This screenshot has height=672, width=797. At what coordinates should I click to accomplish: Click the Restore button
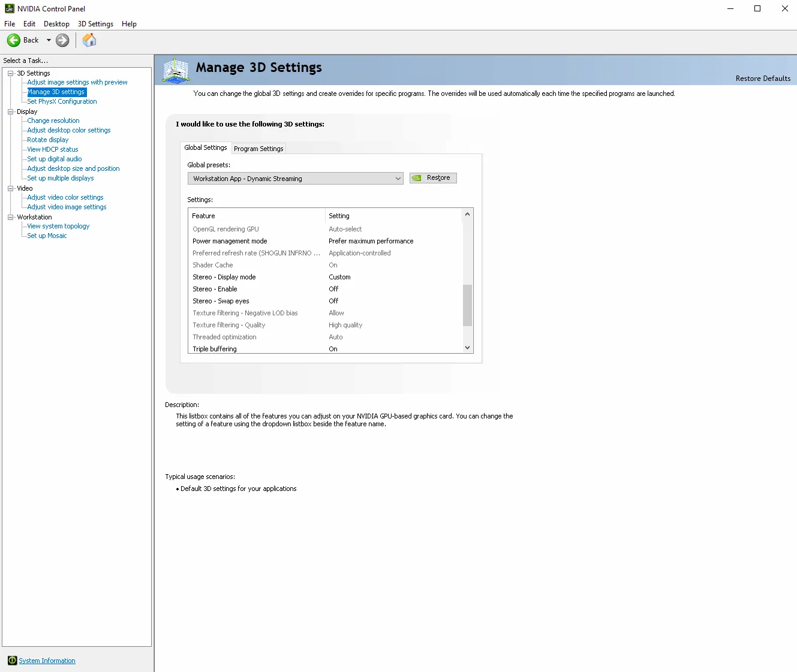point(433,178)
